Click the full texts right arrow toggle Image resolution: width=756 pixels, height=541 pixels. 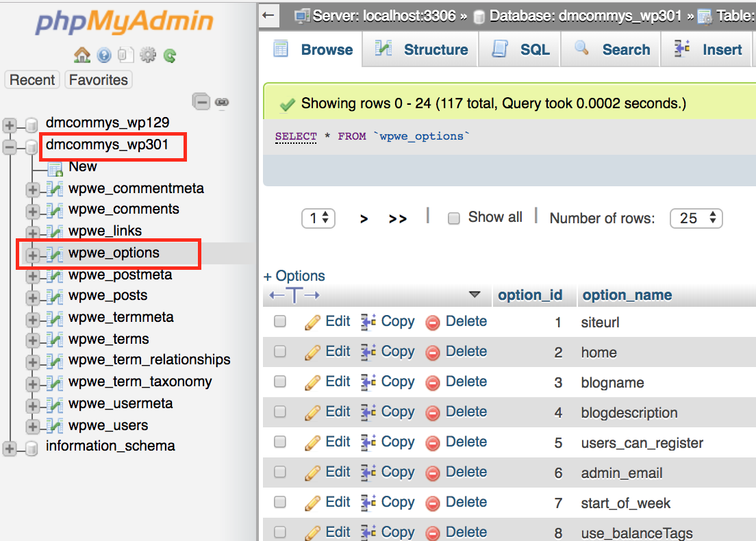[312, 295]
